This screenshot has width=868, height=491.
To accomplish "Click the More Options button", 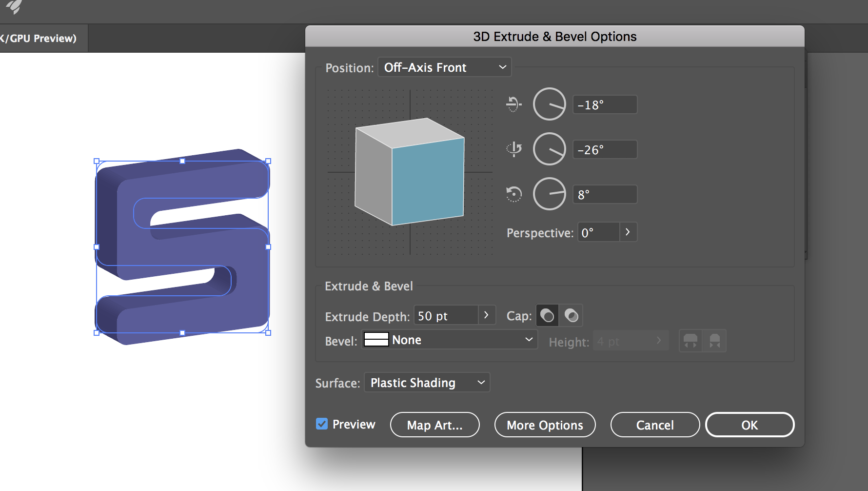I will point(545,425).
